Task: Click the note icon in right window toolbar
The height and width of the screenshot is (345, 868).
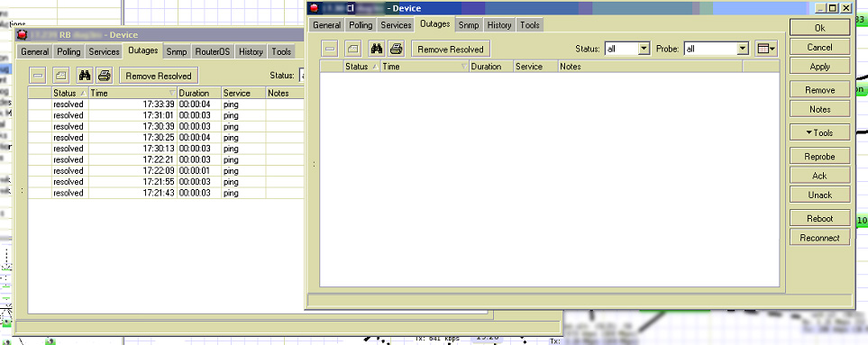Action: tap(353, 49)
